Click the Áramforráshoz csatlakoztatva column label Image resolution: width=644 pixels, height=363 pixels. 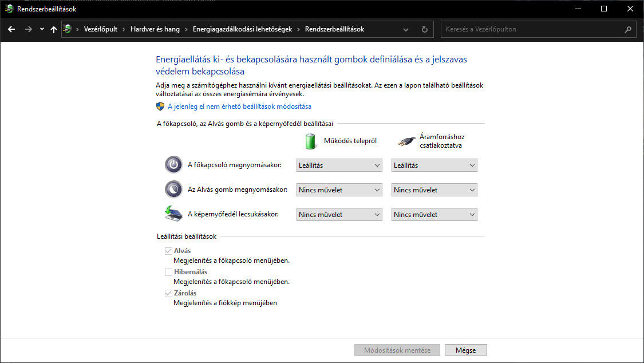point(441,141)
